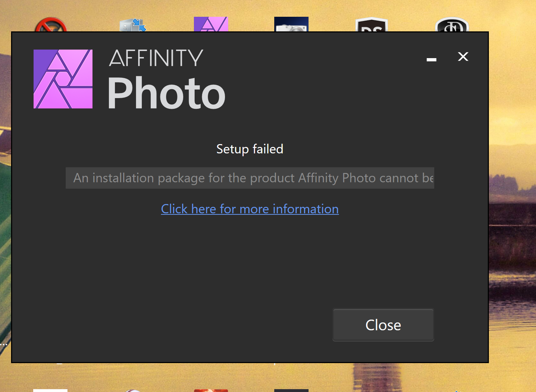Close the setup window with X icon
Image resolution: width=536 pixels, height=392 pixels.
coord(463,57)
